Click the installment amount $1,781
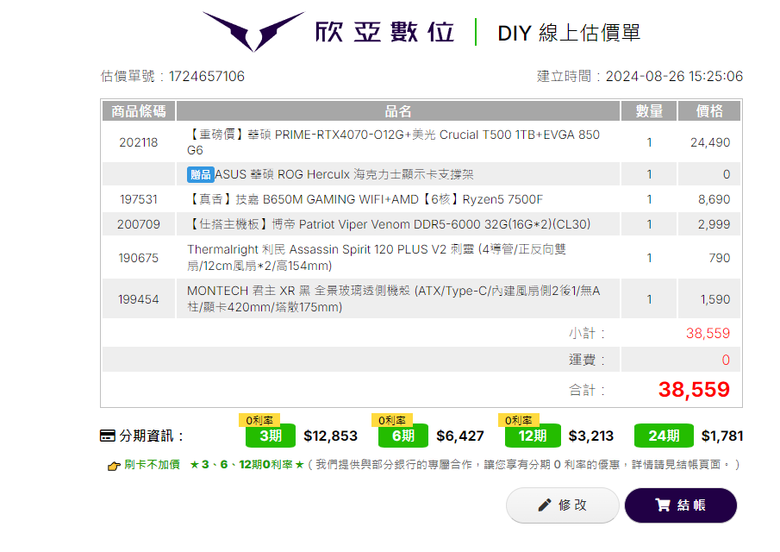Screen dimensions: 780x552 722,436
